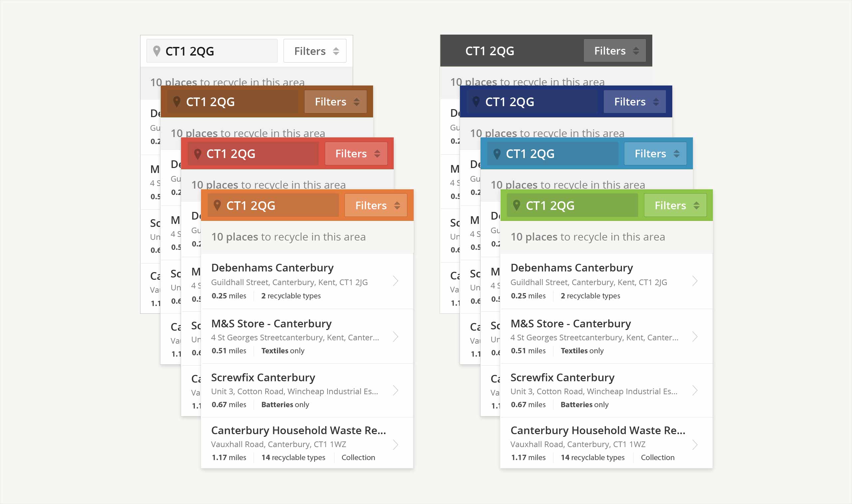Open Household Waste chevron in orange panel
Viewport: 852px width, 504px height.
pos(395,444)
